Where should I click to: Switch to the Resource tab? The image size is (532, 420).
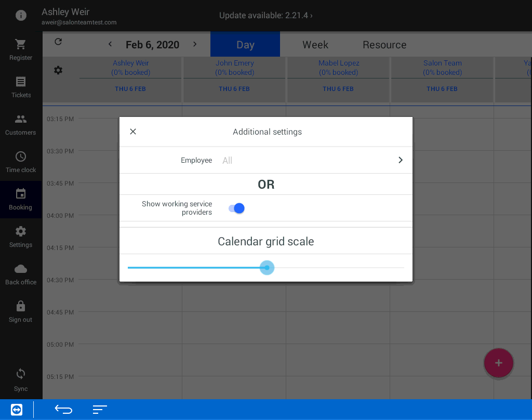(x=384, y=45)
